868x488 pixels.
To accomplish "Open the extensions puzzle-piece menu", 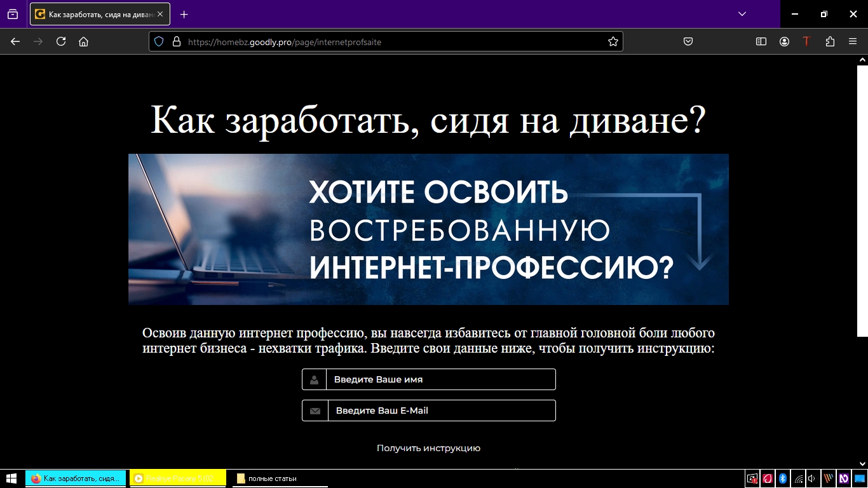I will click(830, 41).
